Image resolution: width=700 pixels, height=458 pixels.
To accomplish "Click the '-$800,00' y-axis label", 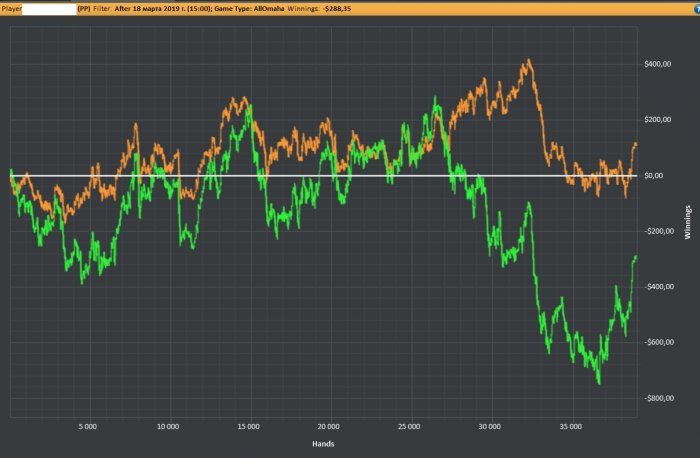I will [x=658, y=398].
